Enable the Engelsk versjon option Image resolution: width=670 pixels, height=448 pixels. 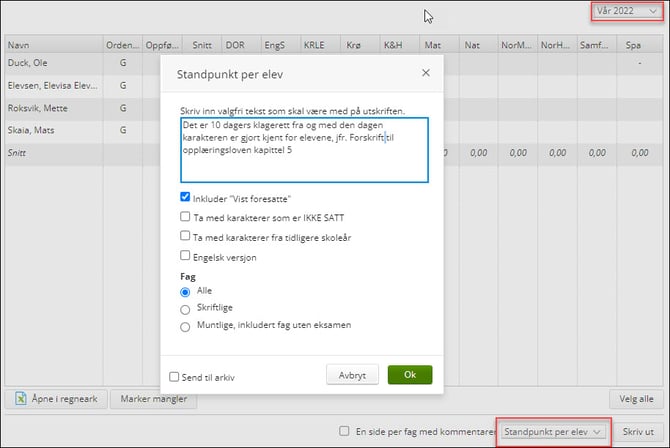click(x=185, y=256)
